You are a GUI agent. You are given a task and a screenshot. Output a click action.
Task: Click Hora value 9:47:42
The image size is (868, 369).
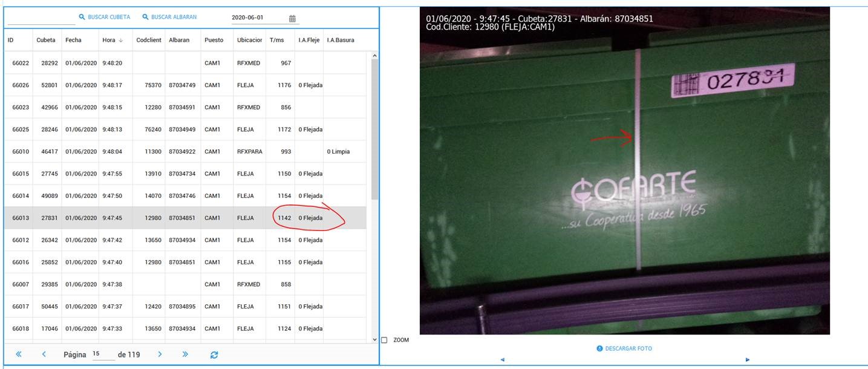click(x=113, y=240)
